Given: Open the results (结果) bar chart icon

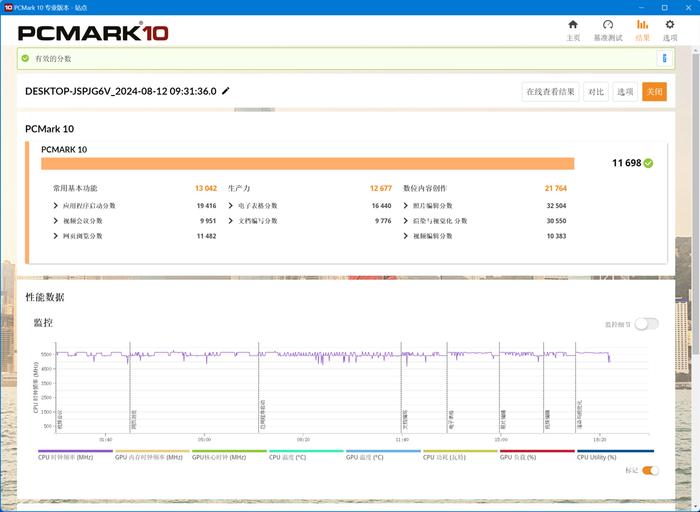Looking at the screenshot, I should point(642,25).
